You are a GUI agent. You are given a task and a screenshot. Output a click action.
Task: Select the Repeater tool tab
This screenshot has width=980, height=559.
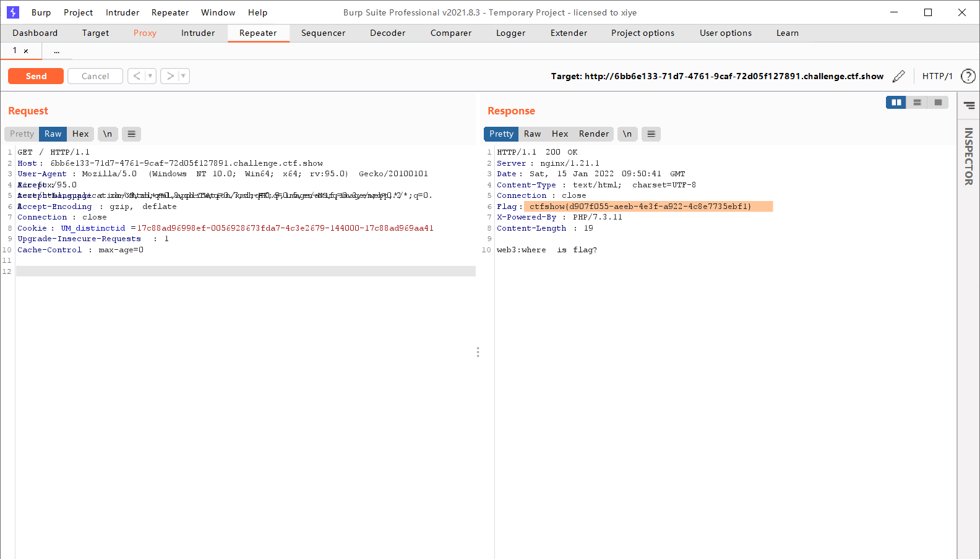coord(258,33)
